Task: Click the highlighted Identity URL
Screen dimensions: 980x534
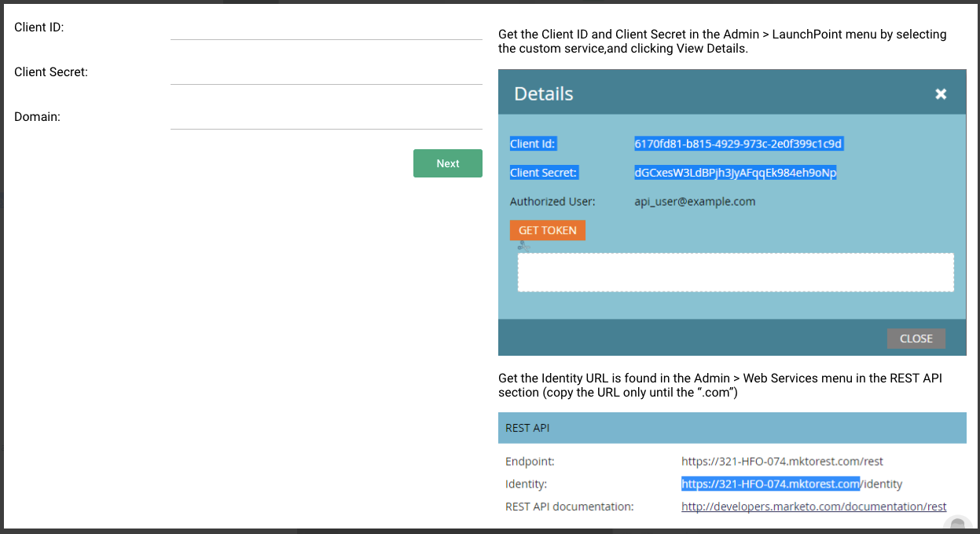Action: pos(770,484)
